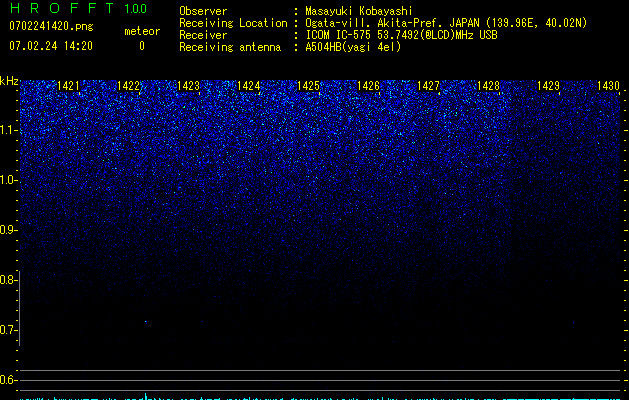The width and height of the screenshot is (629, 400).
Task: Click the 1.1 kHz axis label
Action: pos(8,130)
